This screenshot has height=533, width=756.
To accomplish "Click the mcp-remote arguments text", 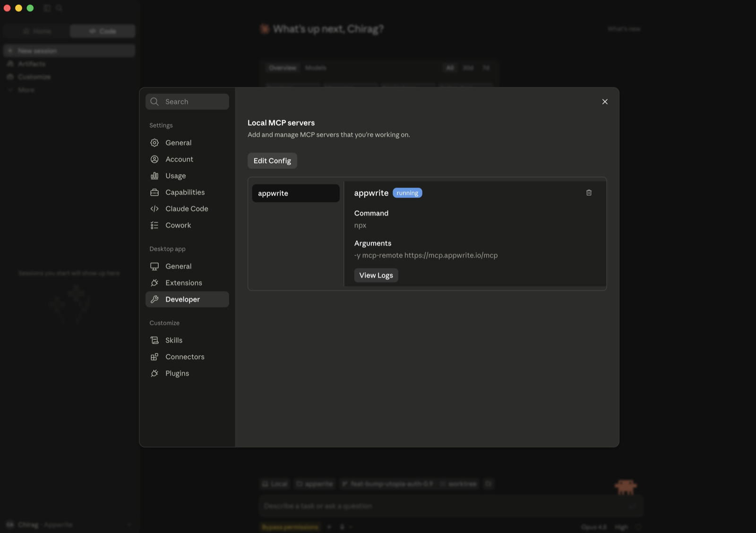I will pyautogui.click(x=426, y=255).
